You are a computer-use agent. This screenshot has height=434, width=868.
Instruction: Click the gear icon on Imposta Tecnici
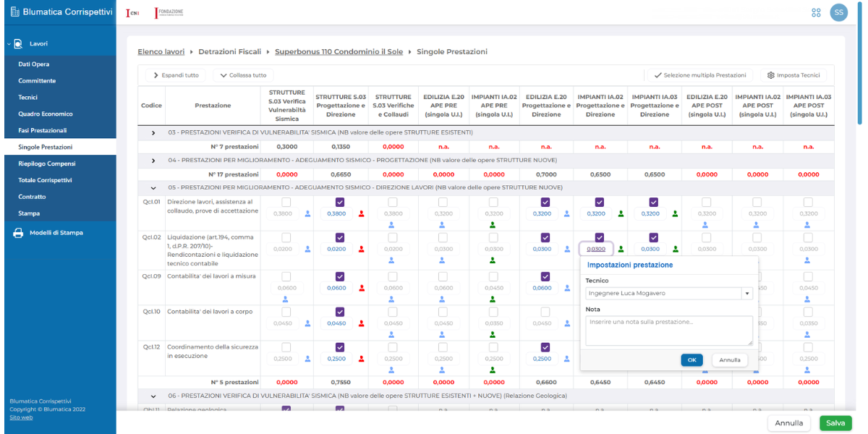coord(771,75)
